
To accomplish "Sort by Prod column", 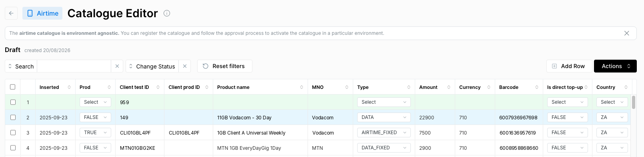I will 109,87.
